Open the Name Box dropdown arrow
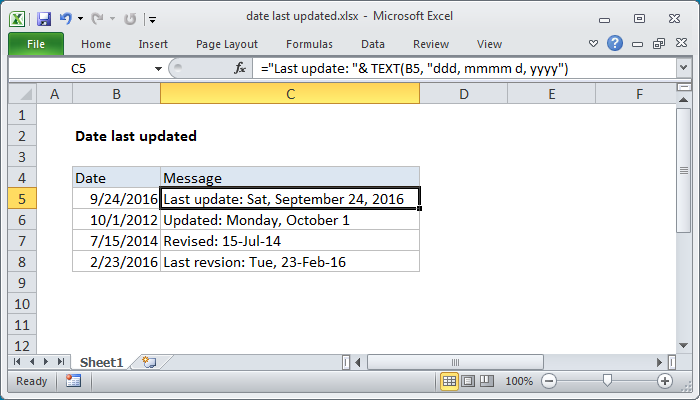This screenshot has height=400, width=700. pyautogui.click(x=157, y=68)
